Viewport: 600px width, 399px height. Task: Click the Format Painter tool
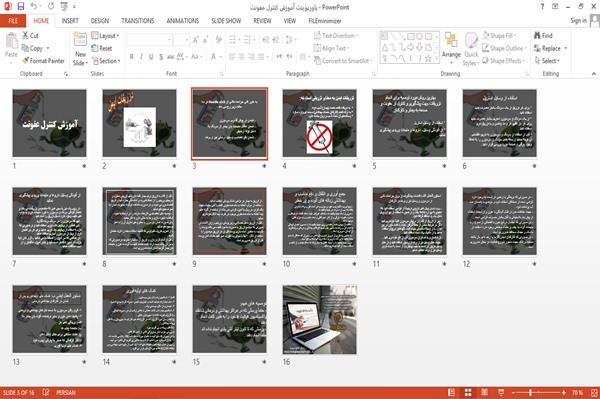click(43, 61)
